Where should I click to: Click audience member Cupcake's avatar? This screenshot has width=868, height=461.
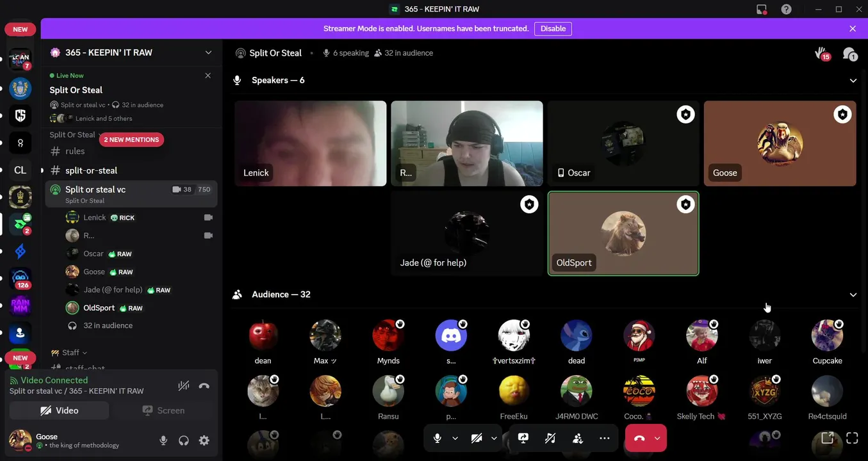pos(827,336)
